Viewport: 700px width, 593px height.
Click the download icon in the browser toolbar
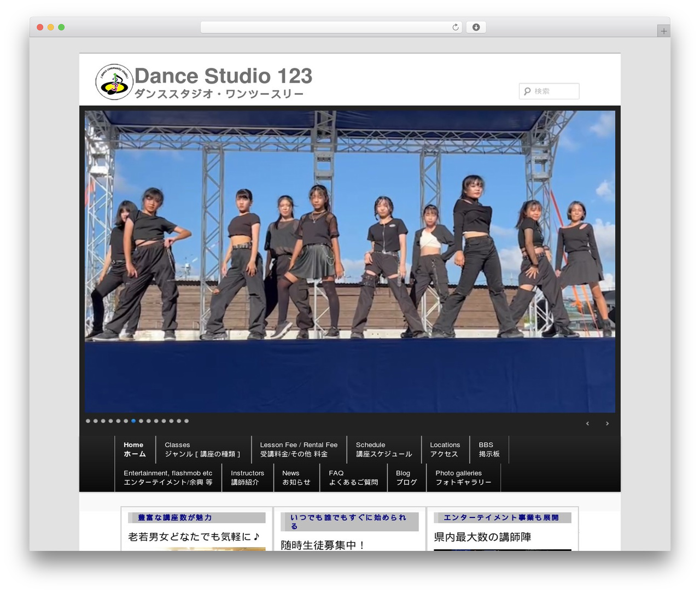click(476, 27)
